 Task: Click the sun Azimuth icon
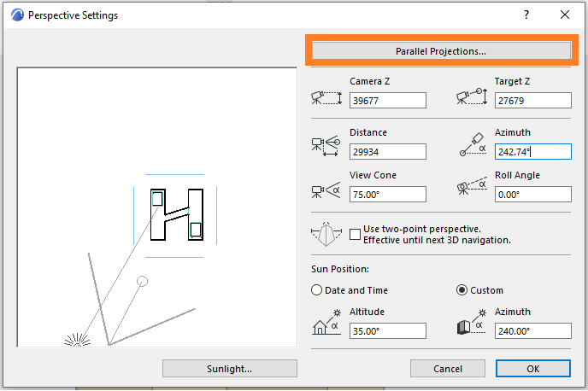pyautogui.click(x=471, y=324)
